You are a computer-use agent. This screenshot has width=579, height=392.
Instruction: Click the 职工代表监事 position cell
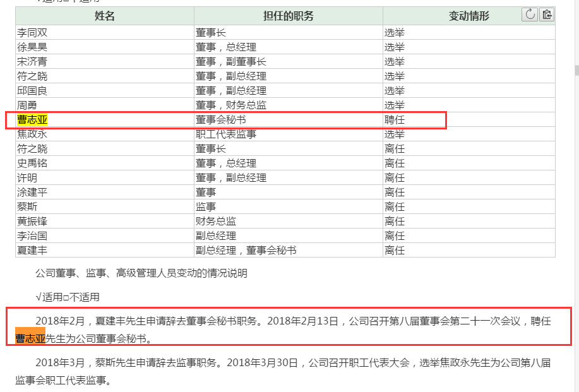coord(226,134)
